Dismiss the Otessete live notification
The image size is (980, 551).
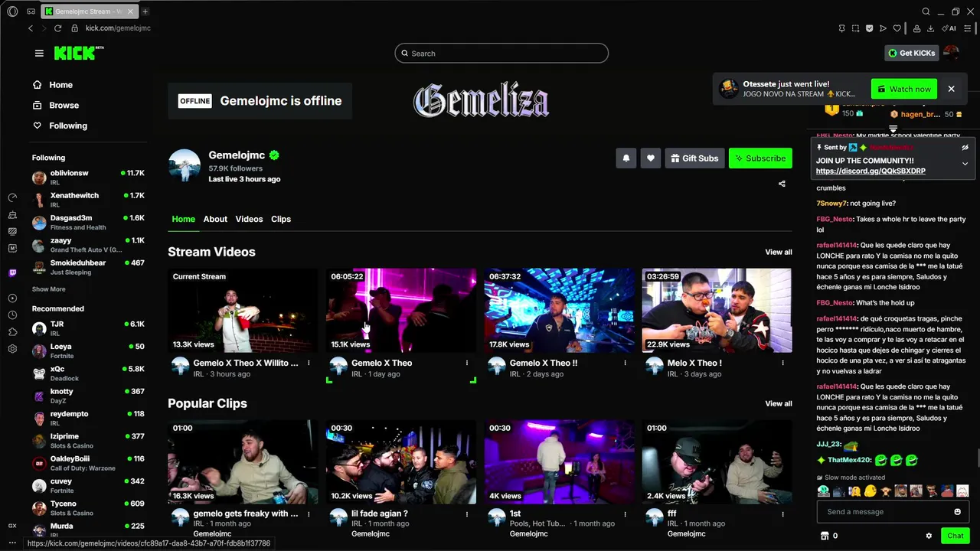(x=952, y=89)
